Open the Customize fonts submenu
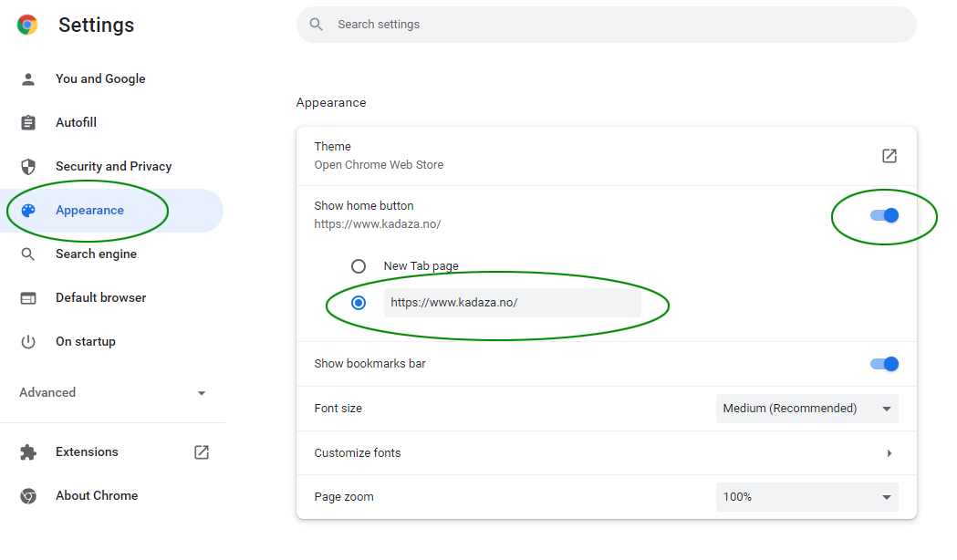 tap(889, 453)
